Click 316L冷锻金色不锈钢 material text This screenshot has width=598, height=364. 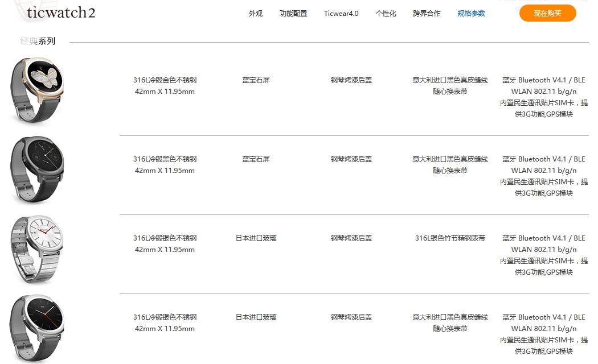click(165, 80)
